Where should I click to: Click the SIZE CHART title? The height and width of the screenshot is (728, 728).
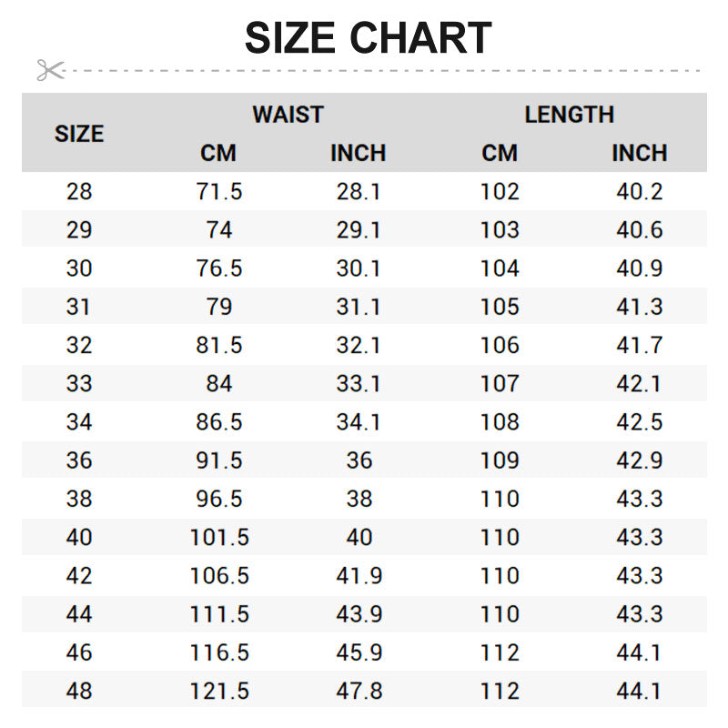[x=368, y=38]
